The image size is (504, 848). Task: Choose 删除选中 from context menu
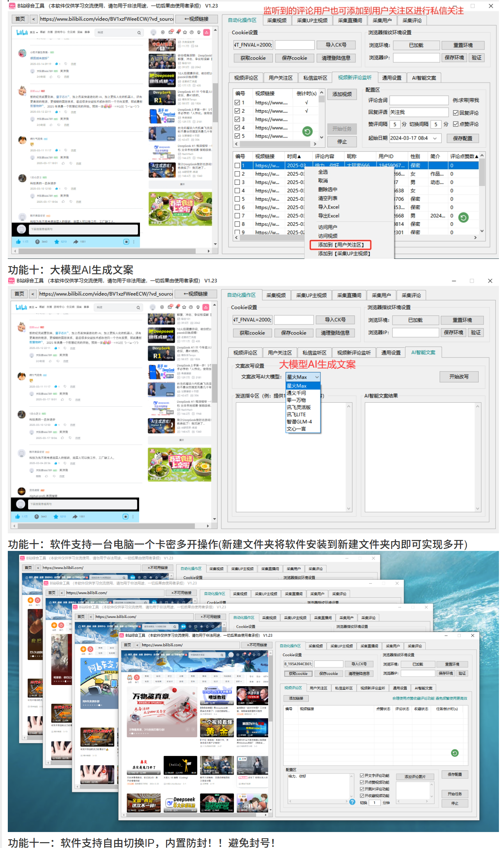[327, 189]
